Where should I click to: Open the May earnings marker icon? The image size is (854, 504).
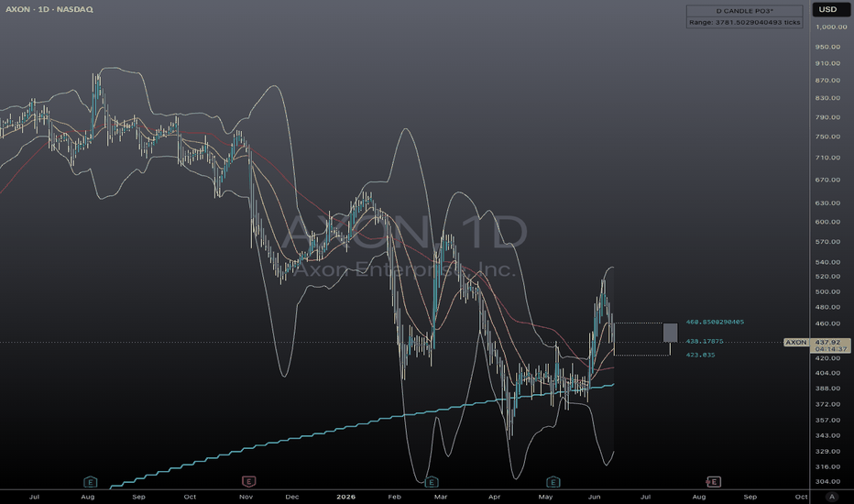pos(553,482)
